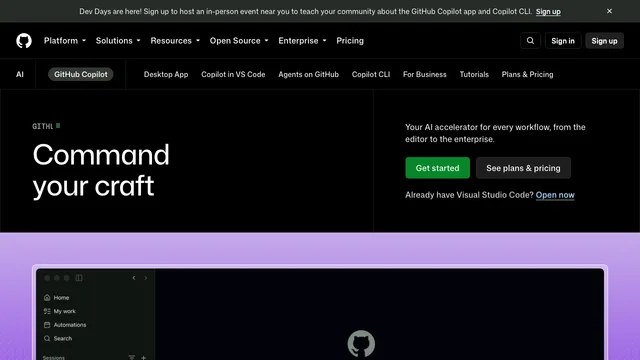This screenshot has width=640, height=360.
Task: Click sidebar toggle icon in app preview
Action: 79,278
